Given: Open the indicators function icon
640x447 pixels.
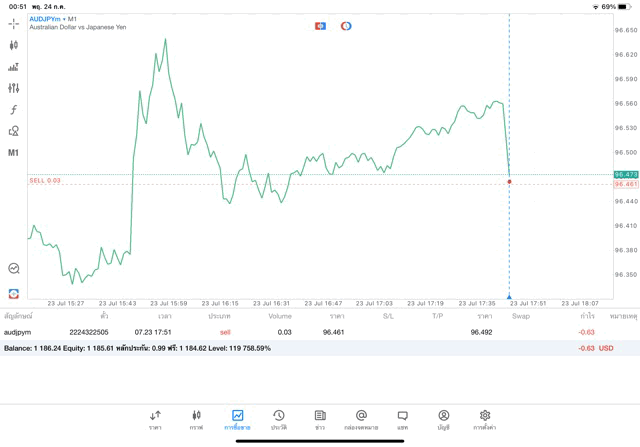Looking at the screenshot, I should point(13,110).
